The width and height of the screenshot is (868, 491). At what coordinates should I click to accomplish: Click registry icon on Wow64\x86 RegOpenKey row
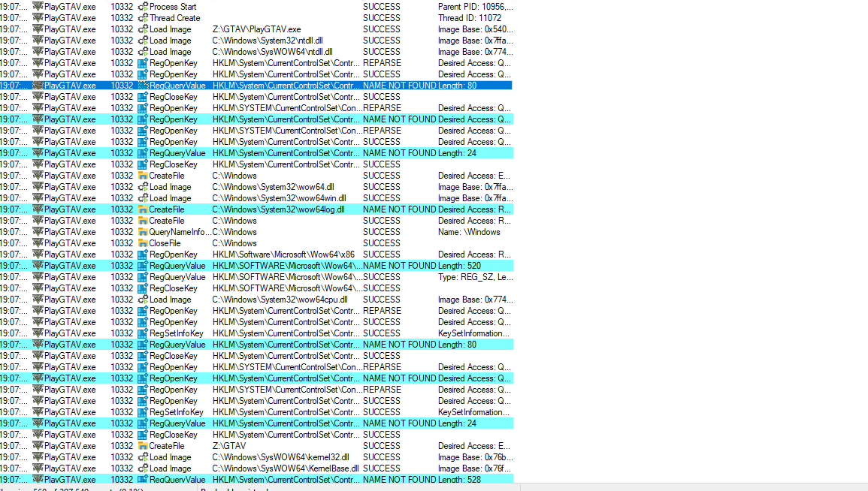click(143, 255)
